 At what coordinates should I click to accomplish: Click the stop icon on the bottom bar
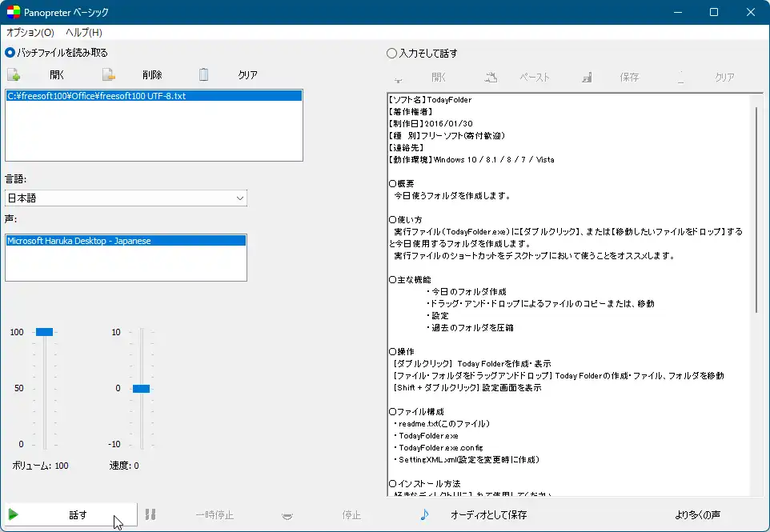coord(287,516)
